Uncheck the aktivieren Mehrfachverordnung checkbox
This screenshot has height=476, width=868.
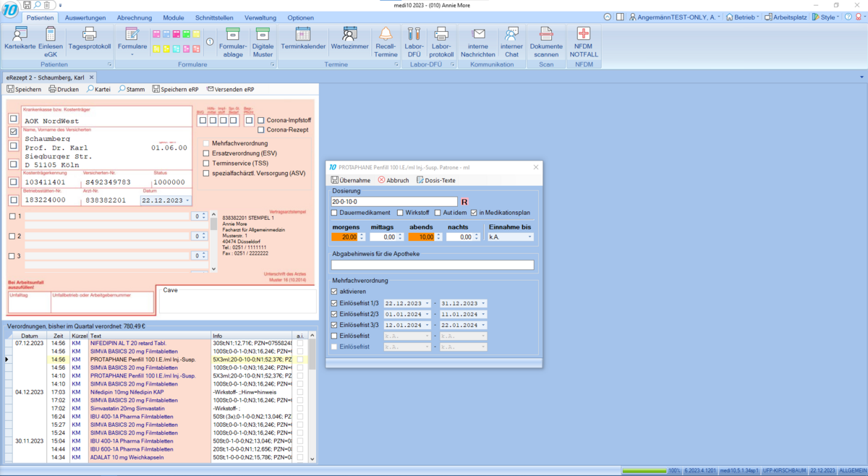coord(334,292)
